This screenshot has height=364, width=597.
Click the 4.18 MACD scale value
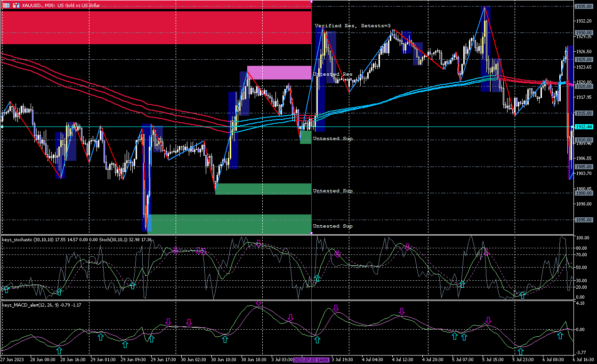pos(580,303)
